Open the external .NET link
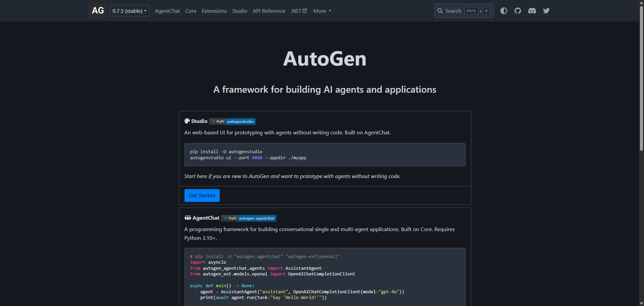 pos(299,11)
